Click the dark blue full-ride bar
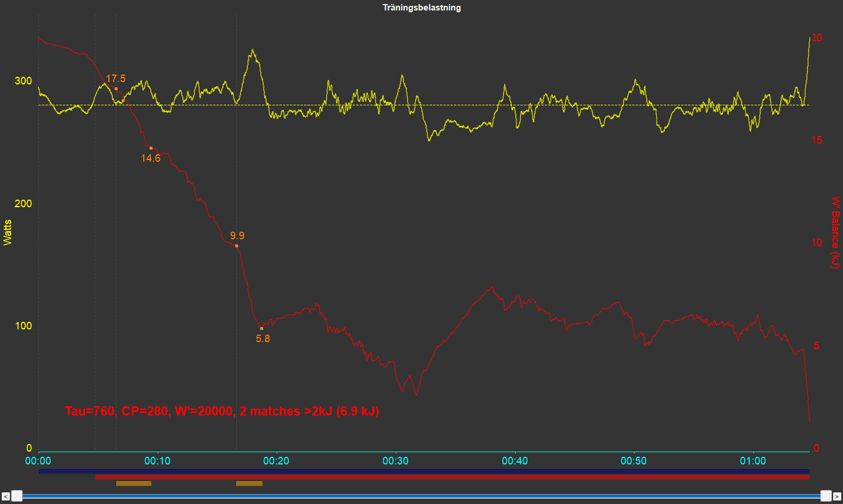Image resolution: width=843 pixels, height=504 pixels. (x=424, y=471)
